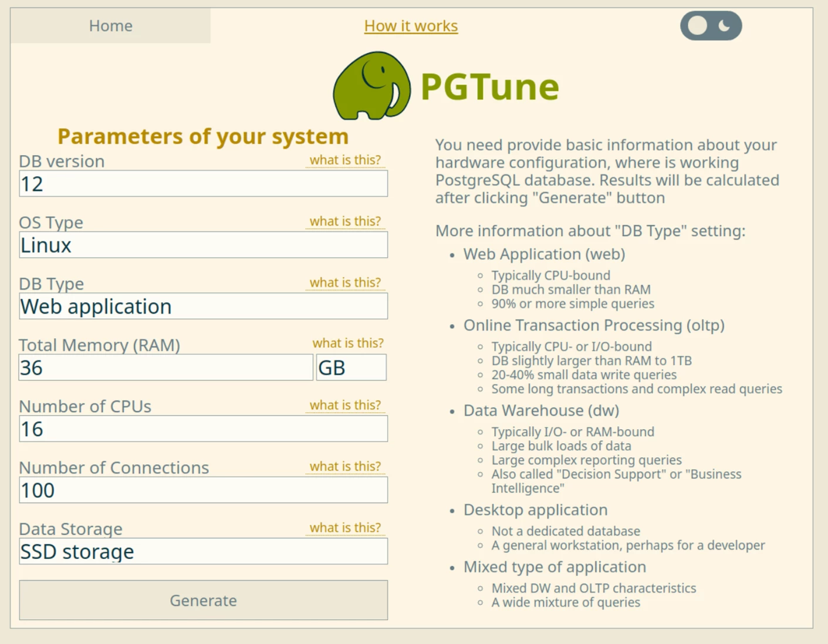
Task: Focus the Number of CPUs field
Action: (x=203, y=429)
